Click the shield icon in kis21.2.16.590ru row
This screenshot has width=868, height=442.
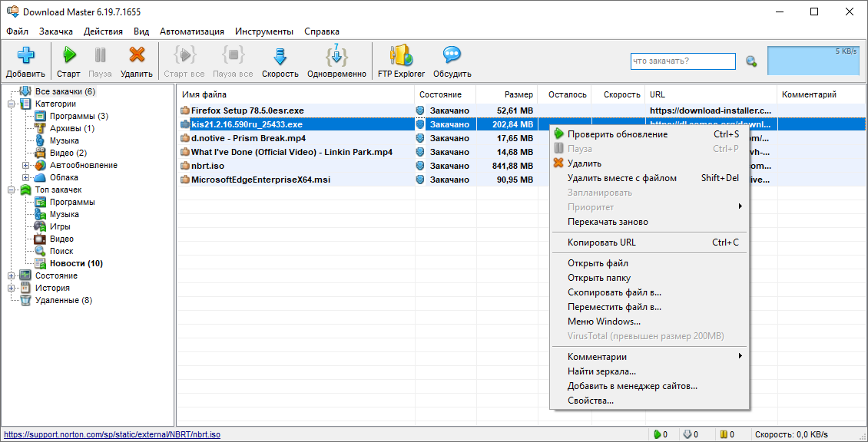click(420, 124)
